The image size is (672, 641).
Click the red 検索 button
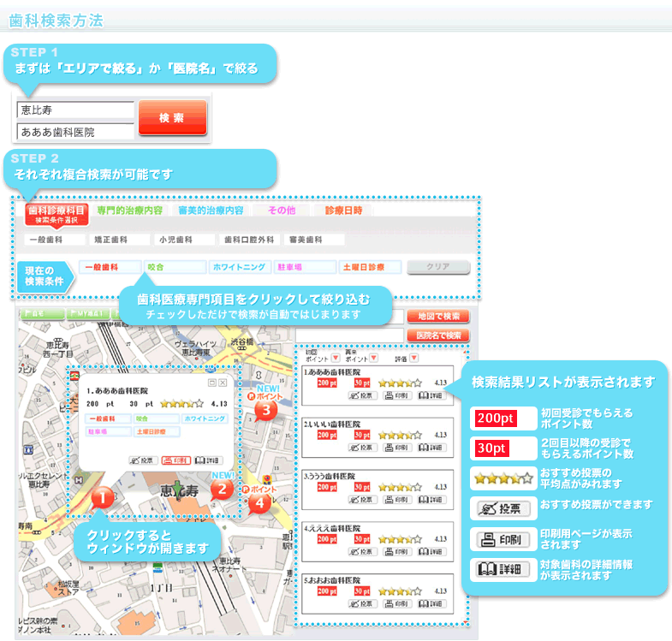[172, 117]
